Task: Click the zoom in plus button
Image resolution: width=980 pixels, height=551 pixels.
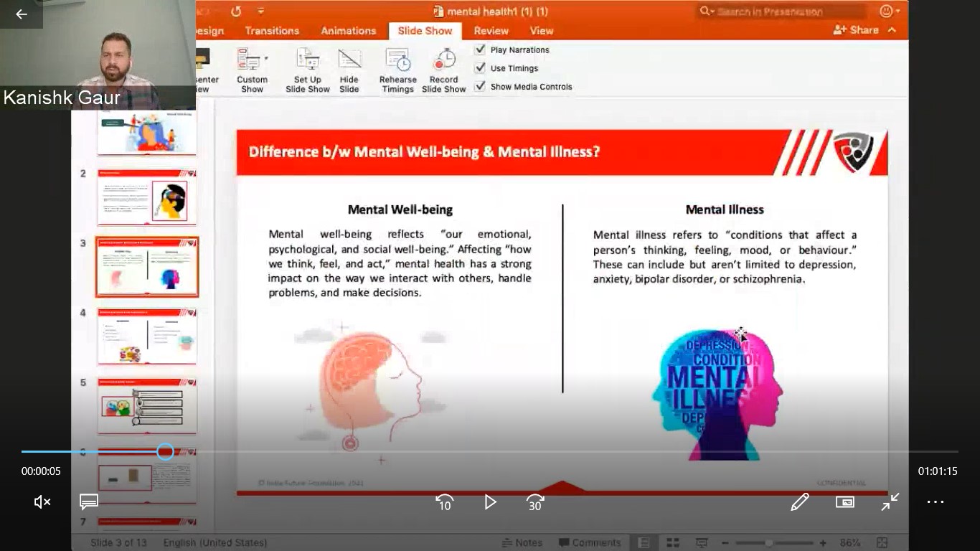Action: pos(823,543)
